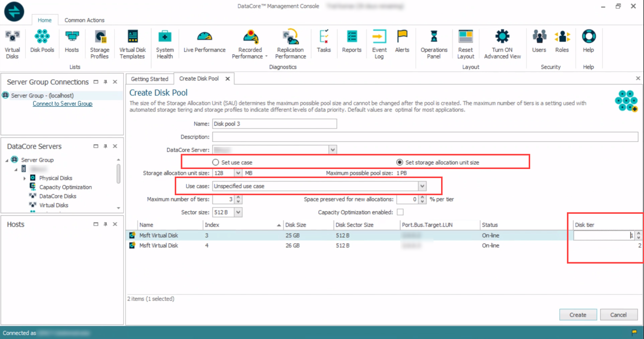
Task: Open Help from the ribbon
Action: 589,41
